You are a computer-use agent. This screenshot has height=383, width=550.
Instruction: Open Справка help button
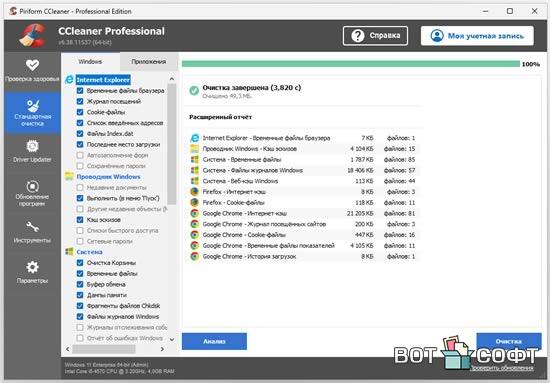[x=375, y=36]
